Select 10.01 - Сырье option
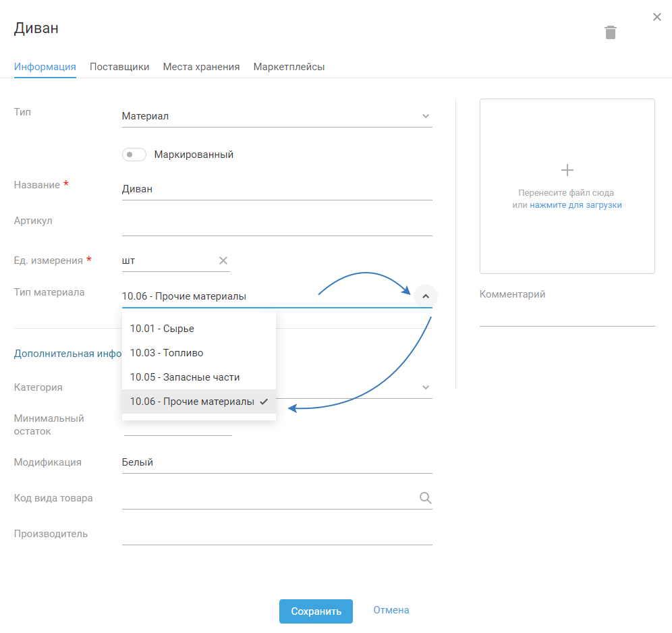The width and height of the screenshot is (672, 633). pyautogui.click(x=162, y=329)
